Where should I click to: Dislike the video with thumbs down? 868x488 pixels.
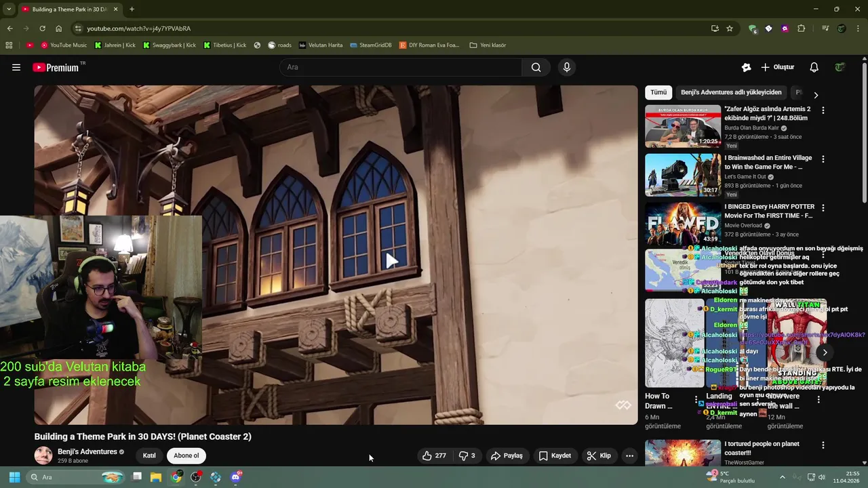pyautogui.click(x=467, y=455)
